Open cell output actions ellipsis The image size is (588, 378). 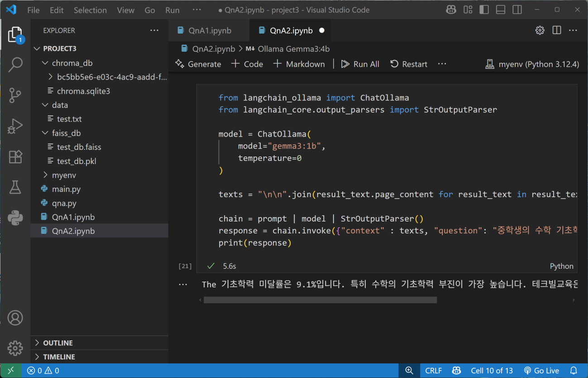(183, 285)
